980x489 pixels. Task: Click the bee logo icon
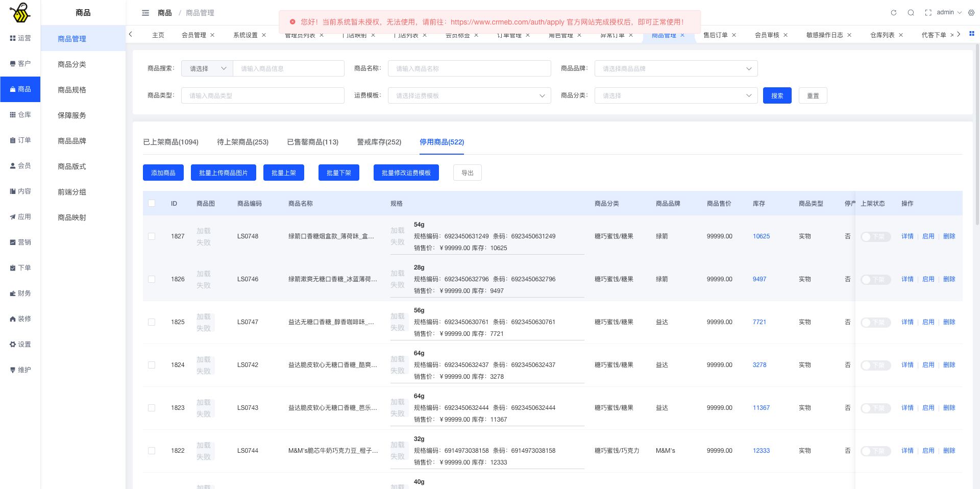[x=20, y=13]
